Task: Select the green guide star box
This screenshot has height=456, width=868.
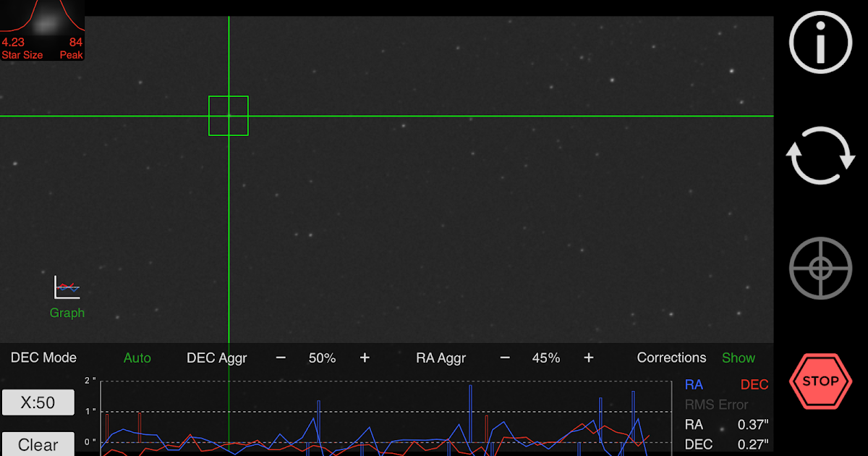Action: 229,115
